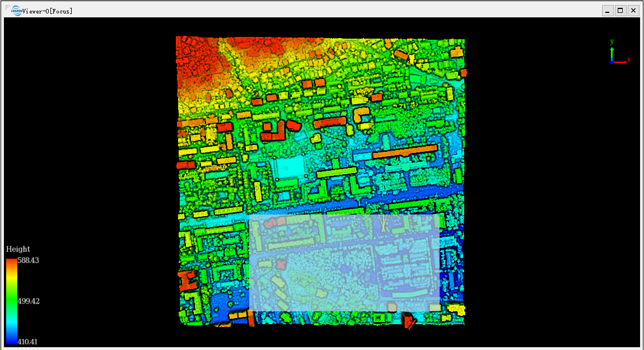
Task: Click the dotted grip handle beside the logo
Action: 8,7
